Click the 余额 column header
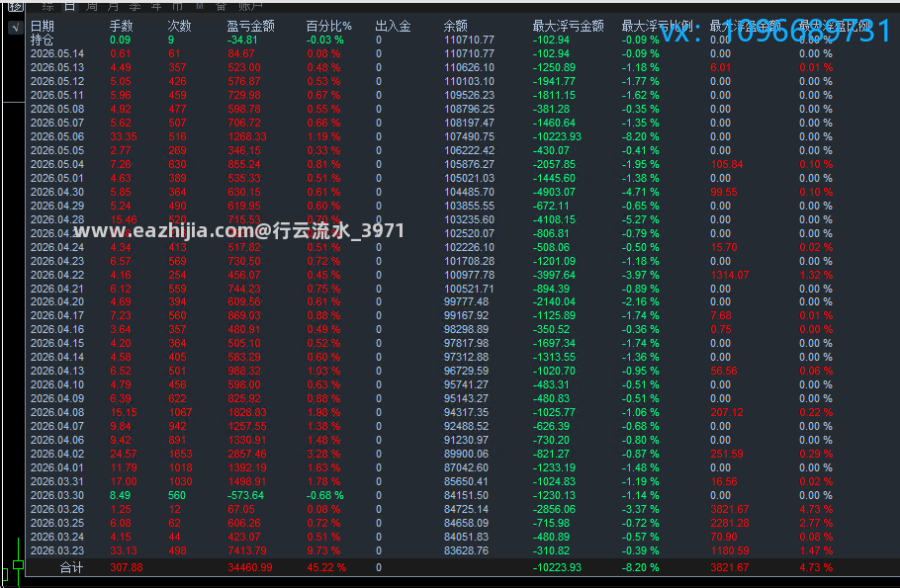 pyautogui.click(x=456, y=26)
